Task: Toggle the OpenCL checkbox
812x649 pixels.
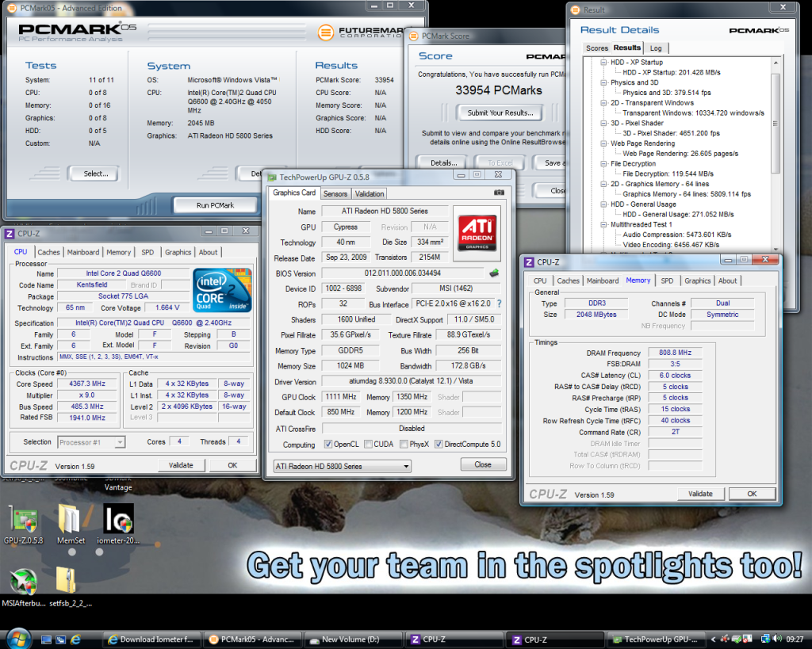Action: click(x=327, y=444)
